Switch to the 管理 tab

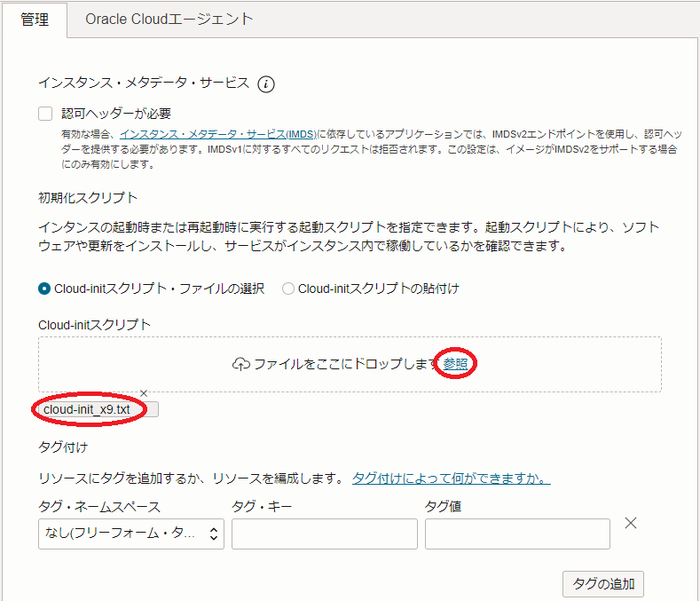tap(35, 20)
